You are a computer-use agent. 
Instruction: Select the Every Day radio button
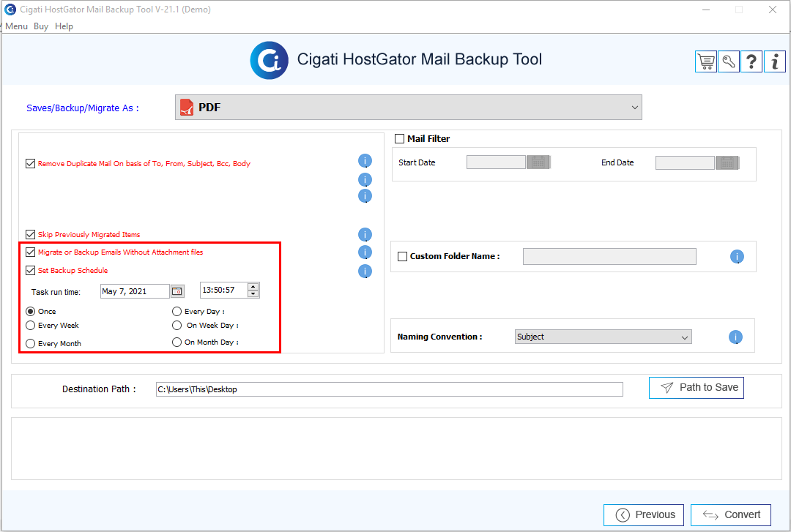tap(177, 312)
